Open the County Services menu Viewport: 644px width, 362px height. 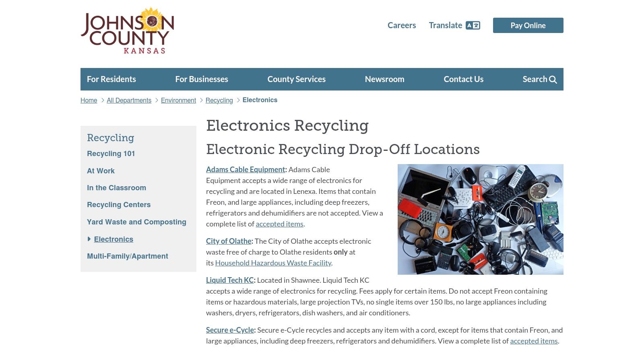(296, 79)
